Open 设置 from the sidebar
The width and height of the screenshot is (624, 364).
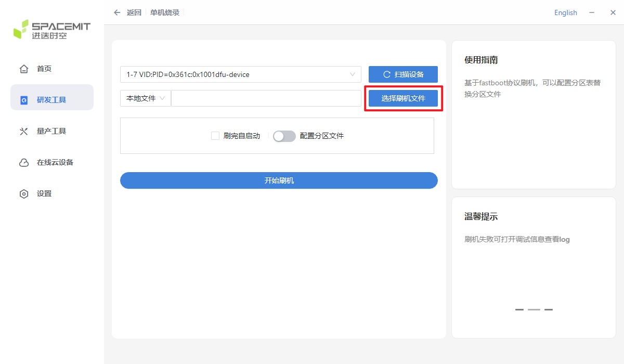tap(52, 193)
